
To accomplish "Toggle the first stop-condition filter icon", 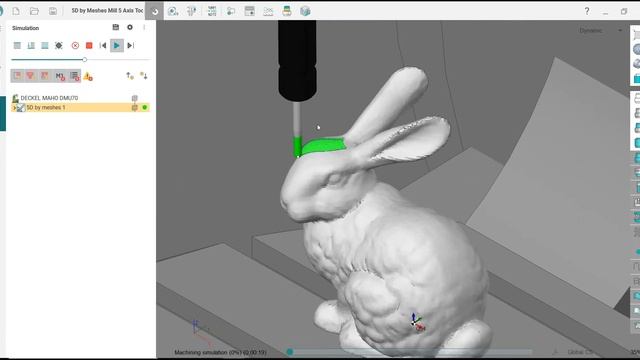I will pos(17,76).
